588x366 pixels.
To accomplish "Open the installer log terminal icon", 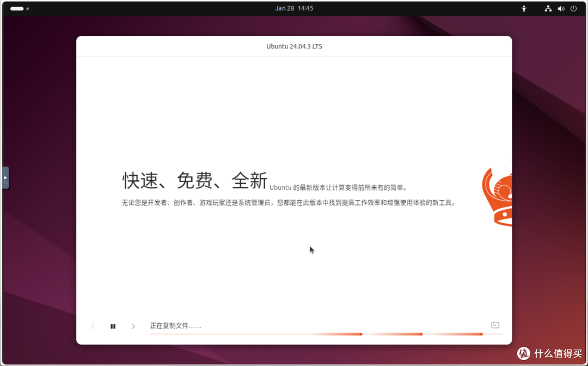I will click(x=495, y=325).
